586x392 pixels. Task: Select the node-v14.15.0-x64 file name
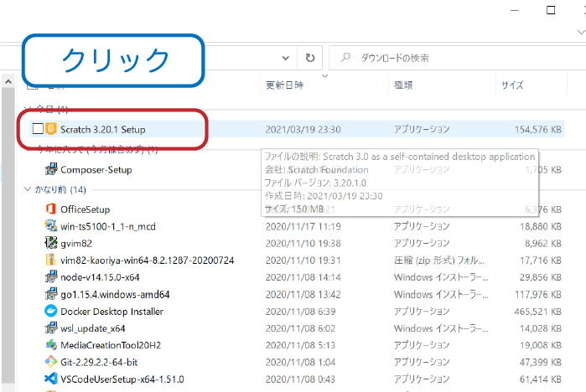100,277
